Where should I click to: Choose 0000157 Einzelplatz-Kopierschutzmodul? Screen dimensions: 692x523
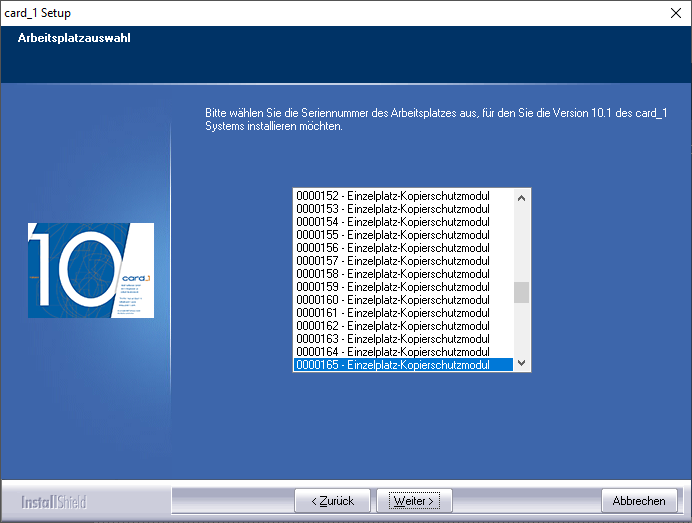click(x=392, y=260)
